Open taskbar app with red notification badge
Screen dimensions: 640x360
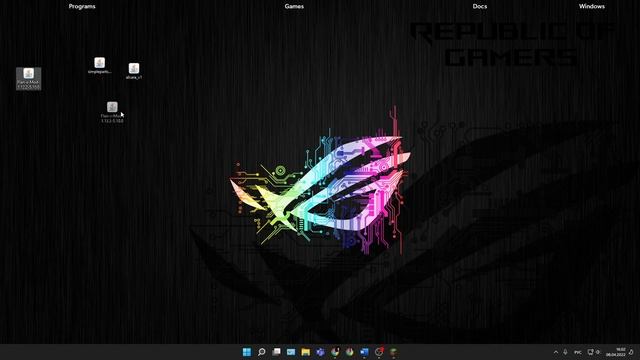(x=379, y=352)
